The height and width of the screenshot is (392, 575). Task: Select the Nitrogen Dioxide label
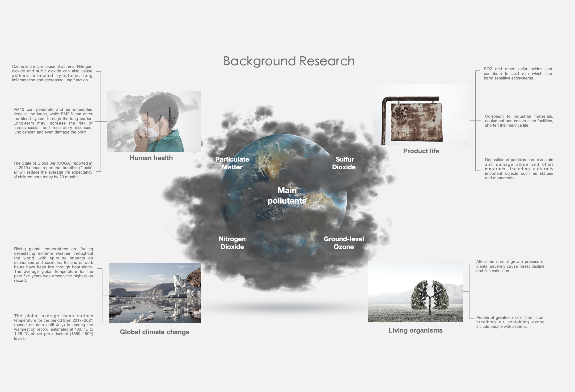point(232,243)
